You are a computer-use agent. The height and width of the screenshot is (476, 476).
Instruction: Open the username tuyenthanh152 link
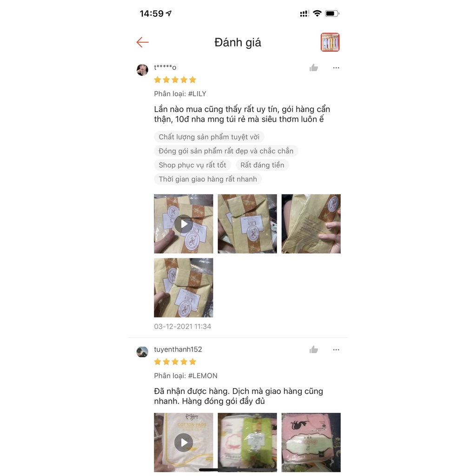click(178, 350)
